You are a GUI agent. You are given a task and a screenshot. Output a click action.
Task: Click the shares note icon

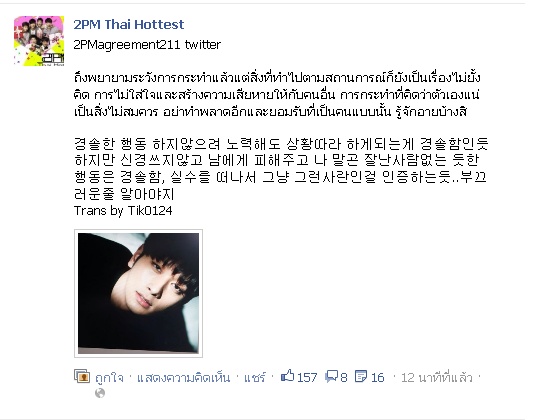coord(361,376)
